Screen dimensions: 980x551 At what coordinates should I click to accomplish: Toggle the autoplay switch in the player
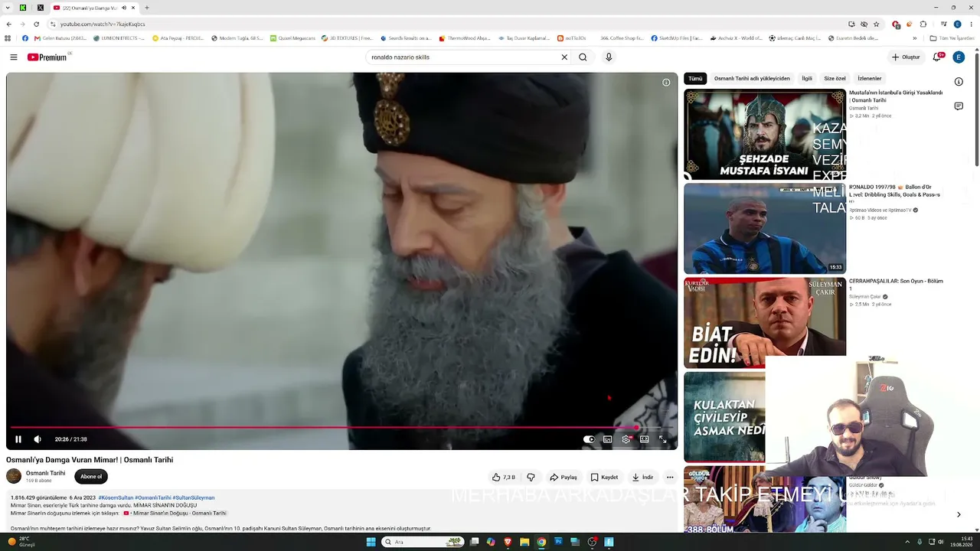(589, 439)
